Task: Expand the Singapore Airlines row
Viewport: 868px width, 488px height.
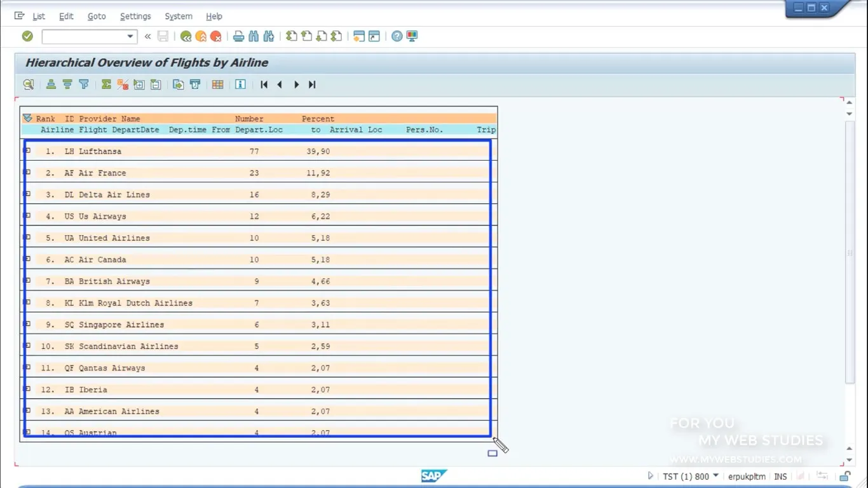Action: 27,324
